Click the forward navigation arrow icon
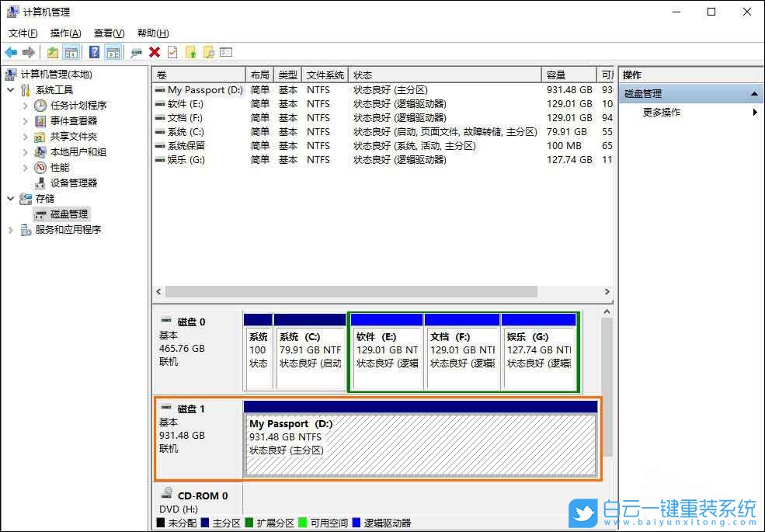The width and height of the screenshot is (765, 532). tap(28, 52)
